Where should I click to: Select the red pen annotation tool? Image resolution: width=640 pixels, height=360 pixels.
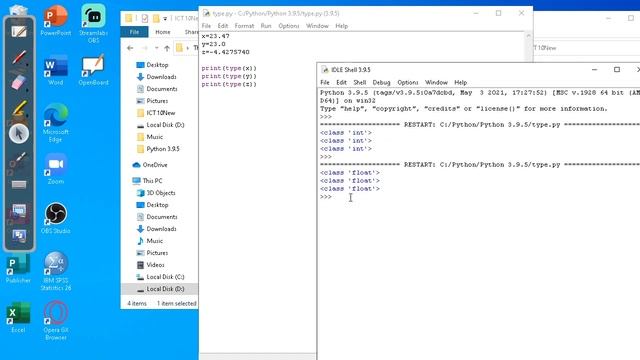point(19,57)
